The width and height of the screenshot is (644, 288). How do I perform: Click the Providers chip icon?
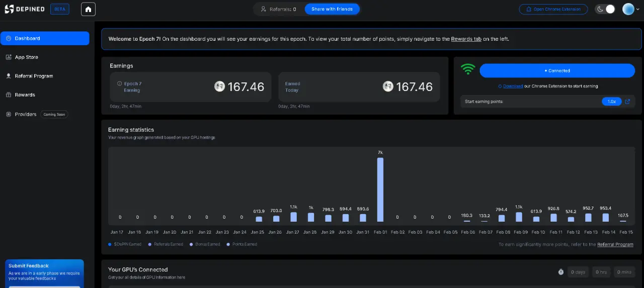9,114
